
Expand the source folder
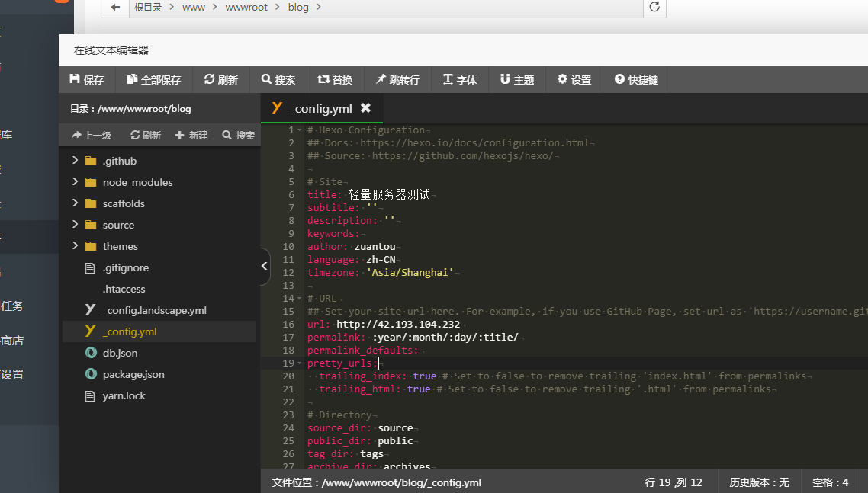click(75, 224)
